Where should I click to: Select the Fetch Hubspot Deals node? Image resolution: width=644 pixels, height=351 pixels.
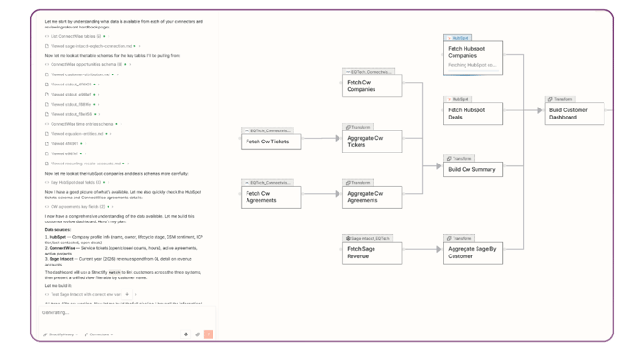473,114
